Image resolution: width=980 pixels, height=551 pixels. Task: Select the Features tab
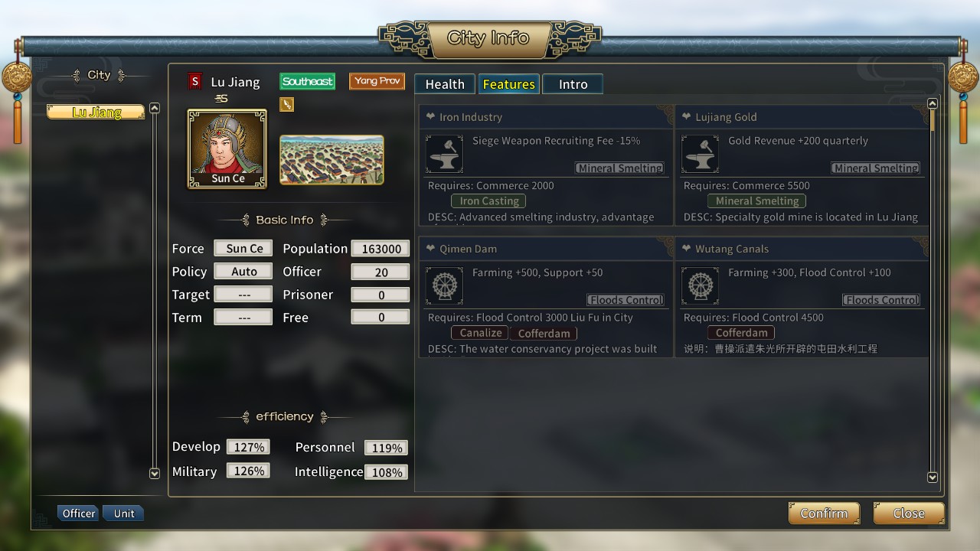pyautogui.click(x=508, y=84)
